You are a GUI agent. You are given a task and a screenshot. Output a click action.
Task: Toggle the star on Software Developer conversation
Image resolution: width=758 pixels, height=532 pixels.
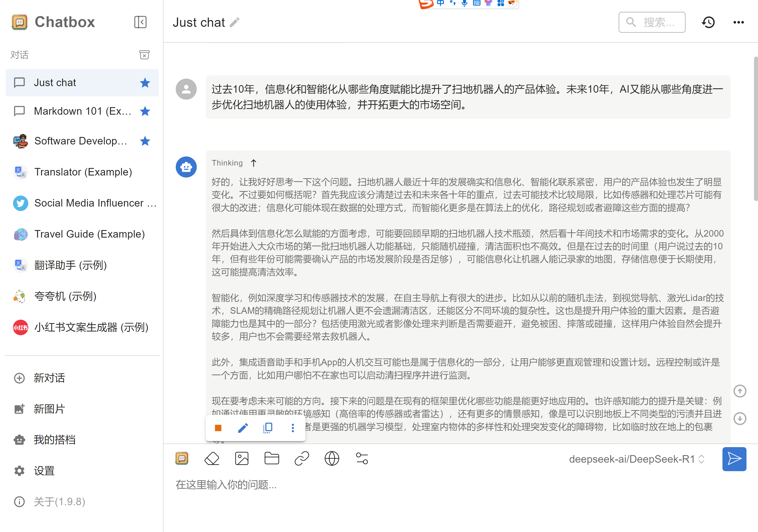coord(145,141)
